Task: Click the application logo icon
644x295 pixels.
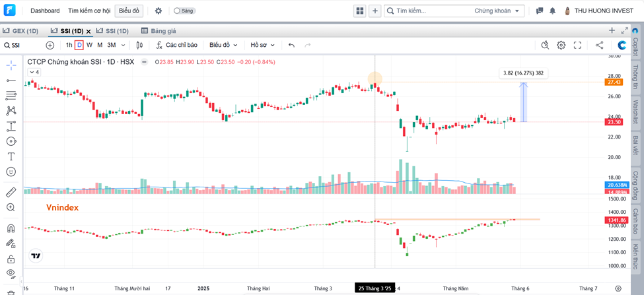Action: 9,11
